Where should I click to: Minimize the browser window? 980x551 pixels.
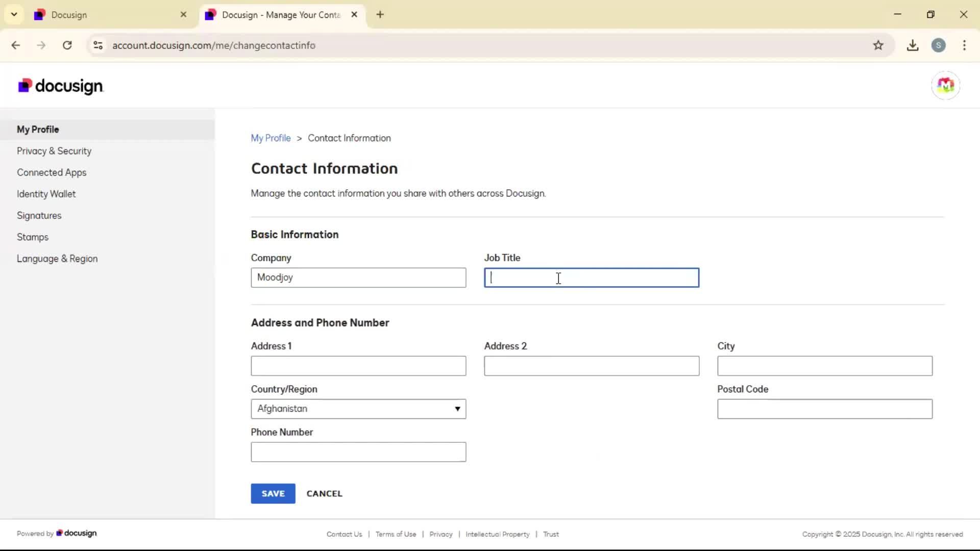point(897,14)
